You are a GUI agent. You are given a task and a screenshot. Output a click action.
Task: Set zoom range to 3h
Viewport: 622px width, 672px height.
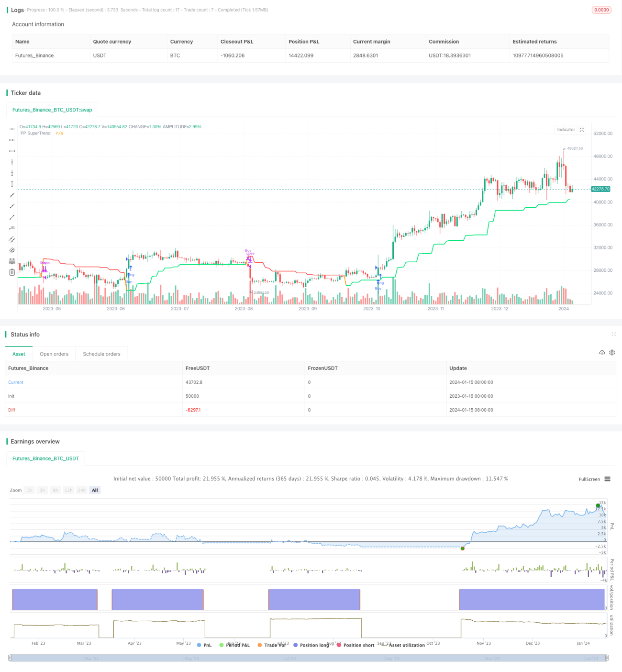(42, 490)
